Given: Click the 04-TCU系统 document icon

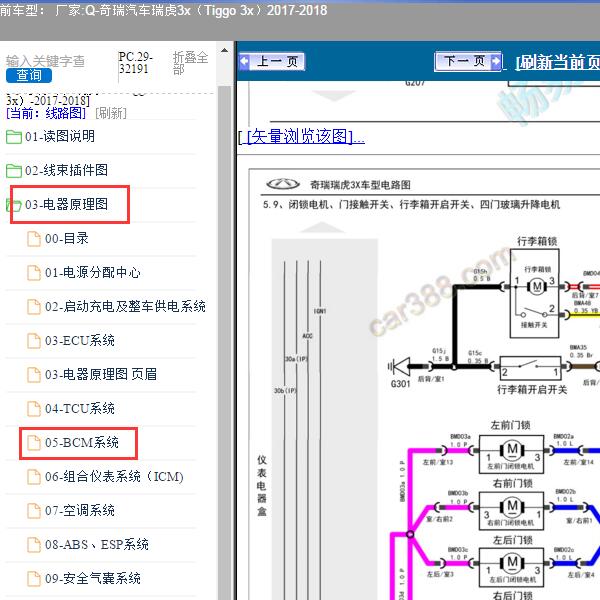Looking at the screenshot, I should click(34, 409).
